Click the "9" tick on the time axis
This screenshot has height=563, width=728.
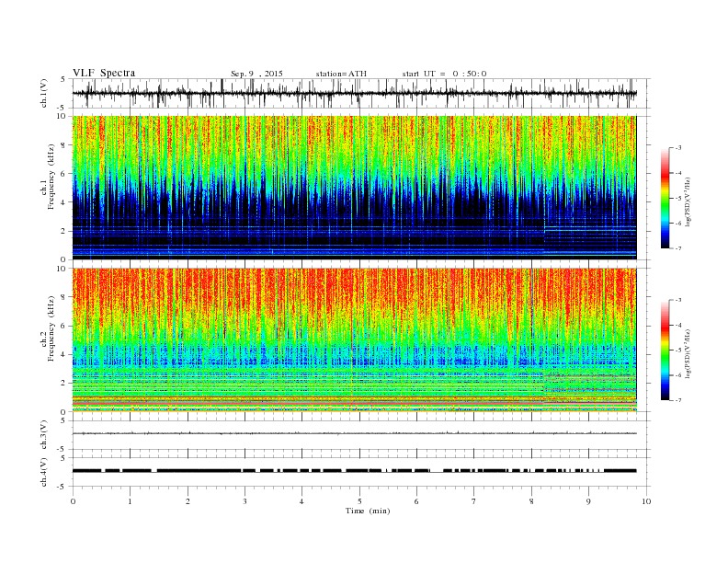pos(588,501)
